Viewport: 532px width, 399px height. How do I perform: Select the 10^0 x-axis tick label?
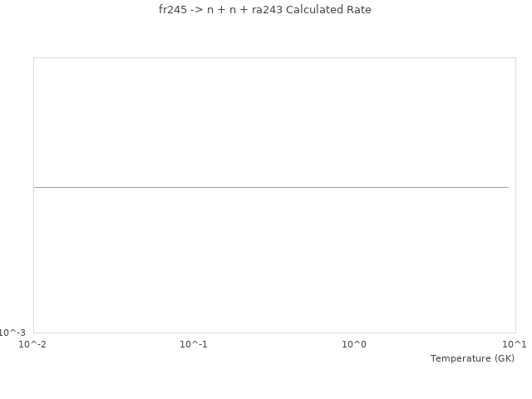(x=354, y=344)
